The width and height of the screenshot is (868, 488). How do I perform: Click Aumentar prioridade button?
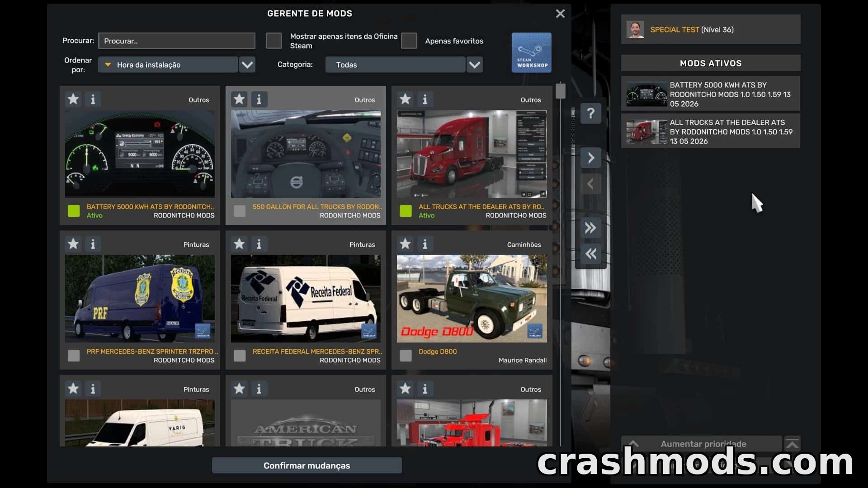click(702, 444)
